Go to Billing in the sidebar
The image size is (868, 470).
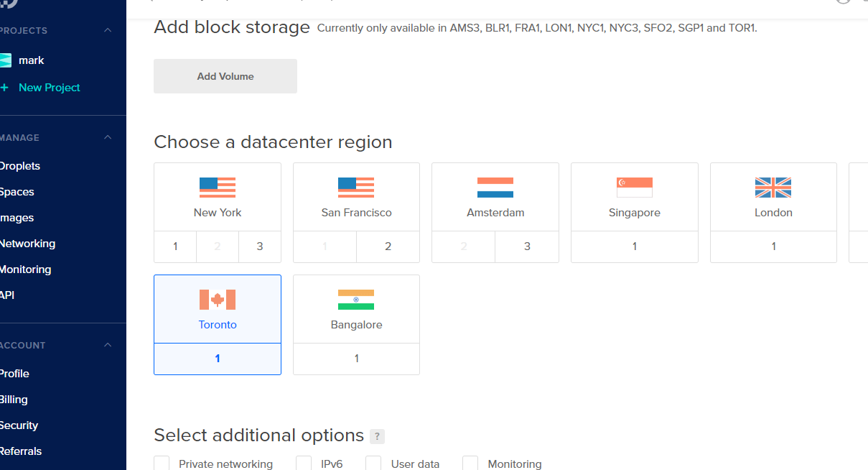12,399
